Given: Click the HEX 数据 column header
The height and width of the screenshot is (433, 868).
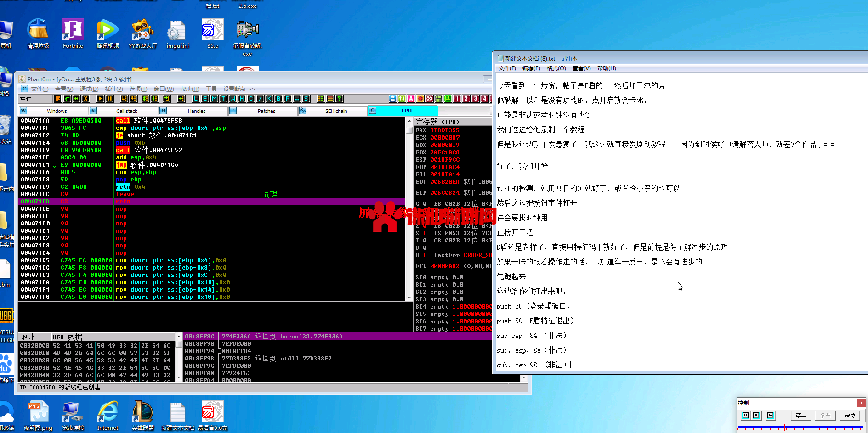Looking at the screenshot, I should [x=113, y=337].
